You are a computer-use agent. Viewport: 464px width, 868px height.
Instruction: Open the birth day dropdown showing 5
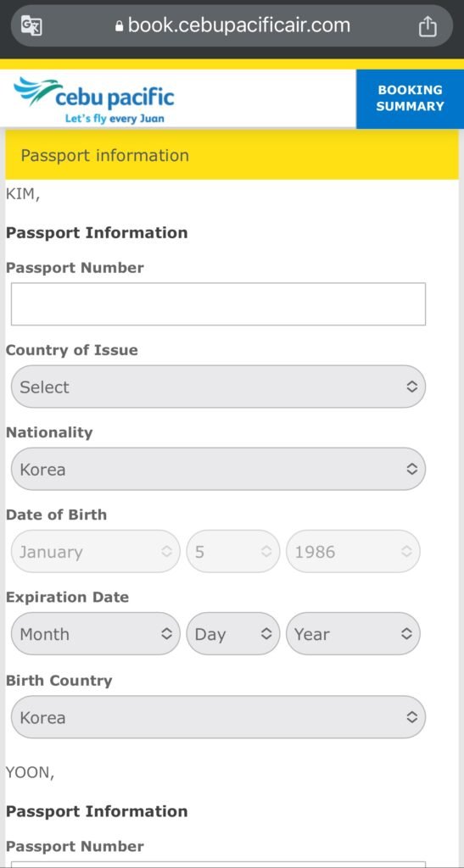tap(233, 551)
